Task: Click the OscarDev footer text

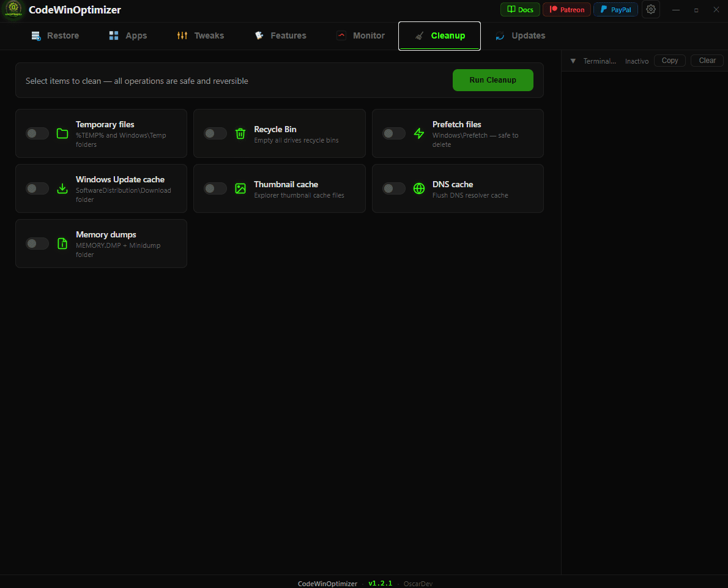Action: [x=418, y=583]
